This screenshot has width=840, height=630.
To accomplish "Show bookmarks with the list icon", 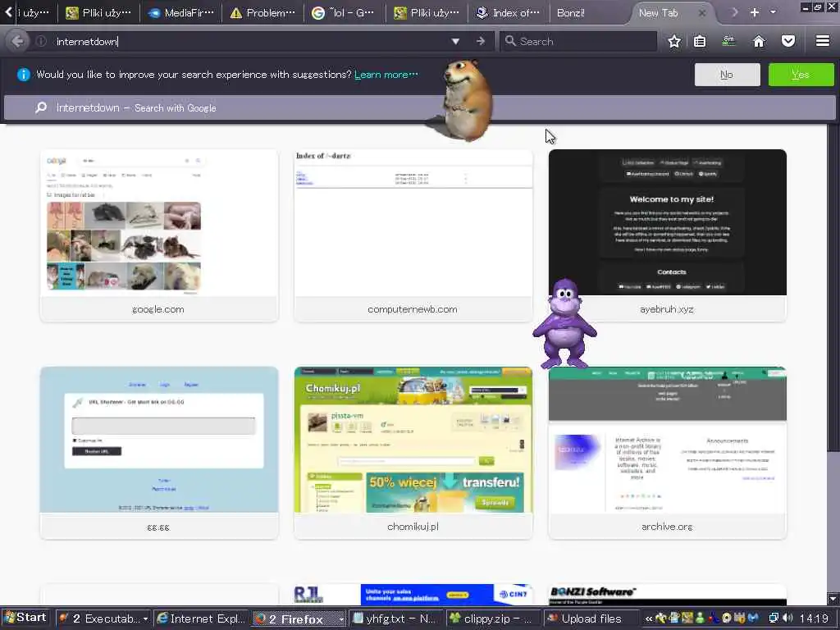I will [700, 41].
